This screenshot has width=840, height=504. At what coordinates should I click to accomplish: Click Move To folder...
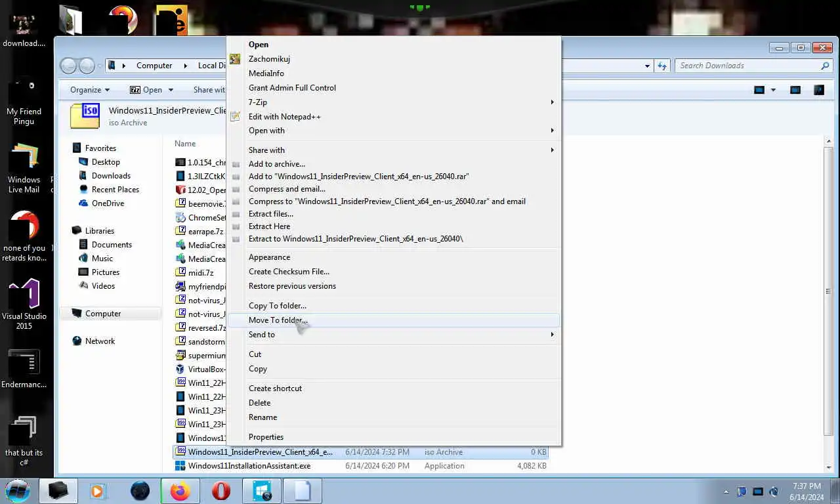393,320
